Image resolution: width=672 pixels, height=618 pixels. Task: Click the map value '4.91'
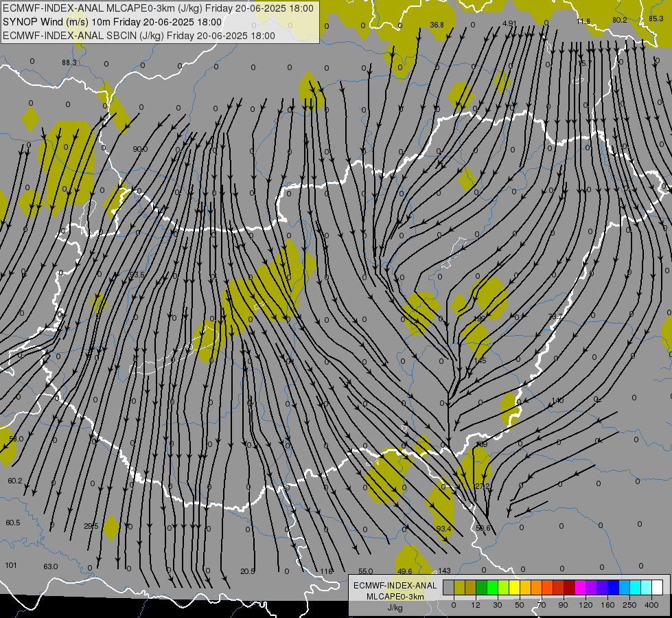[509, 23]
